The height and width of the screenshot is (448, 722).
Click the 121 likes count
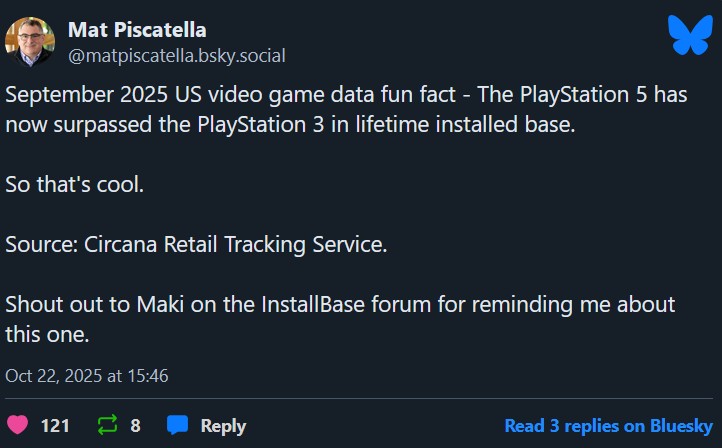tap(55, 425)
